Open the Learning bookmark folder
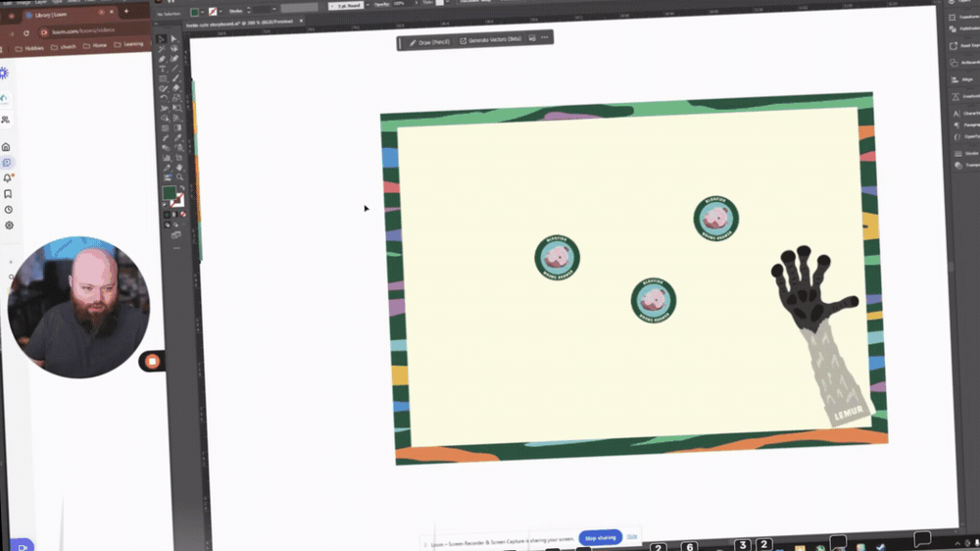The width and height of the screenshot is (980, 551). [128, 44]
